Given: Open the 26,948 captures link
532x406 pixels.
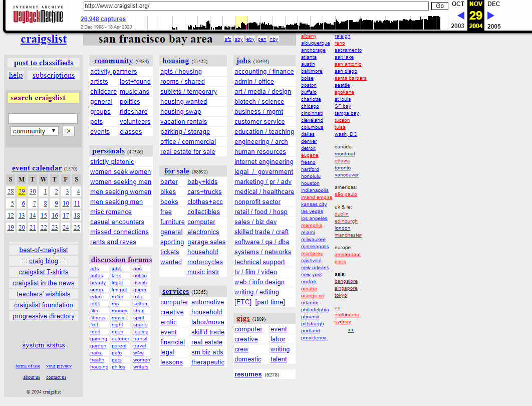Looking at the screenshot, I should 103,19.
